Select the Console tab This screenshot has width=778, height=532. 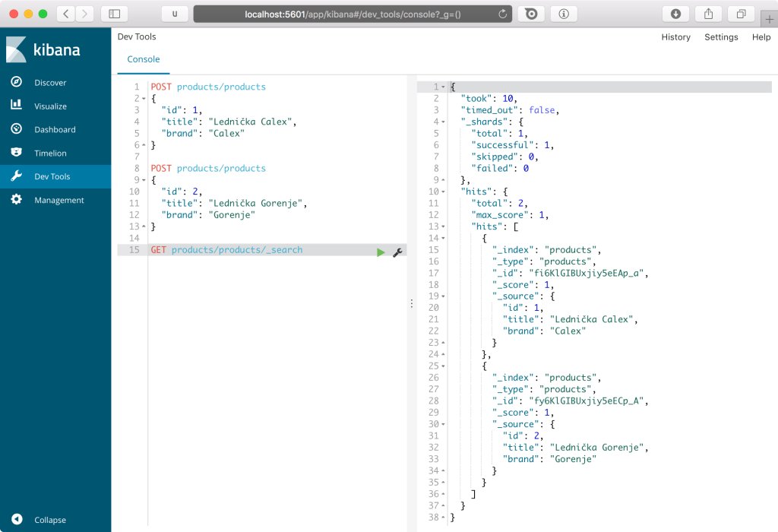144,59
